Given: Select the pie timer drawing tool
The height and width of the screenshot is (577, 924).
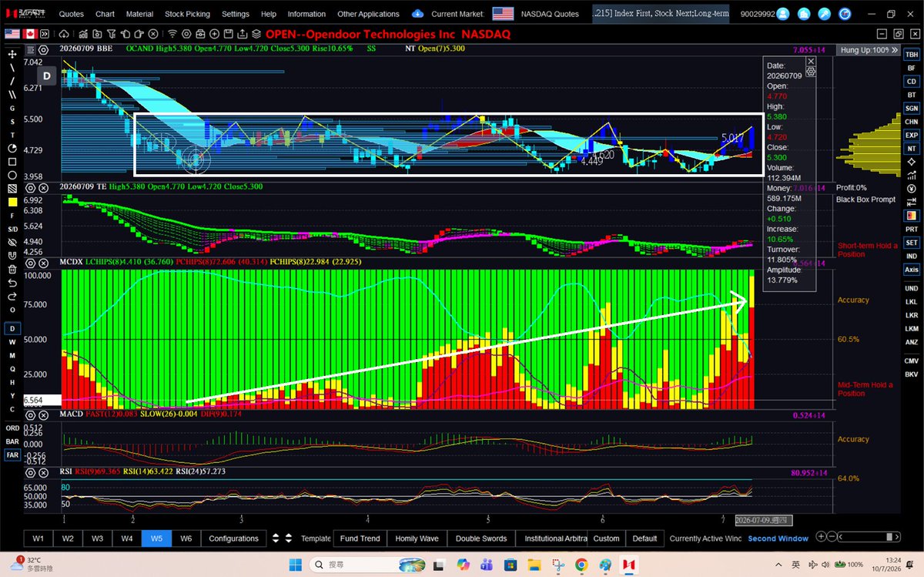Looking at the screenshot, I should click(x=12, y=148).
